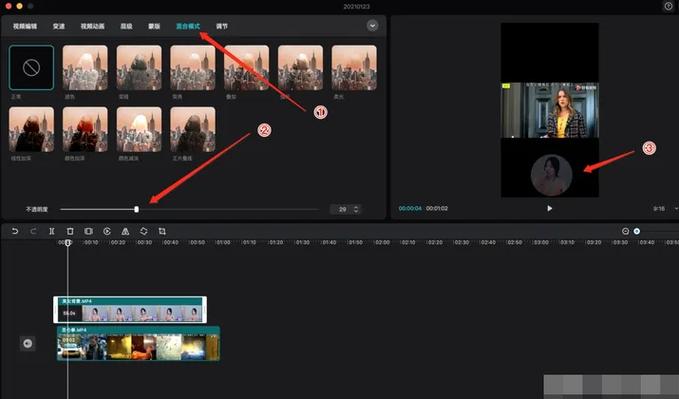
Task: Apply the mirror flip tool
Action: [x=125, y=231]
